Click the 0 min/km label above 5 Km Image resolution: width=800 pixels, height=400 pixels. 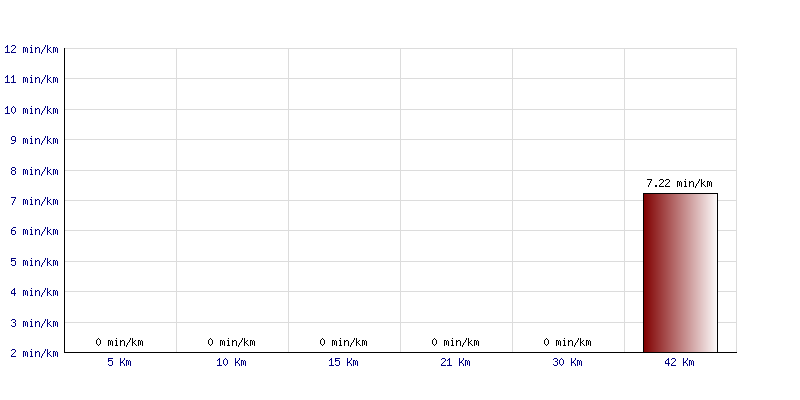(119, 342)
